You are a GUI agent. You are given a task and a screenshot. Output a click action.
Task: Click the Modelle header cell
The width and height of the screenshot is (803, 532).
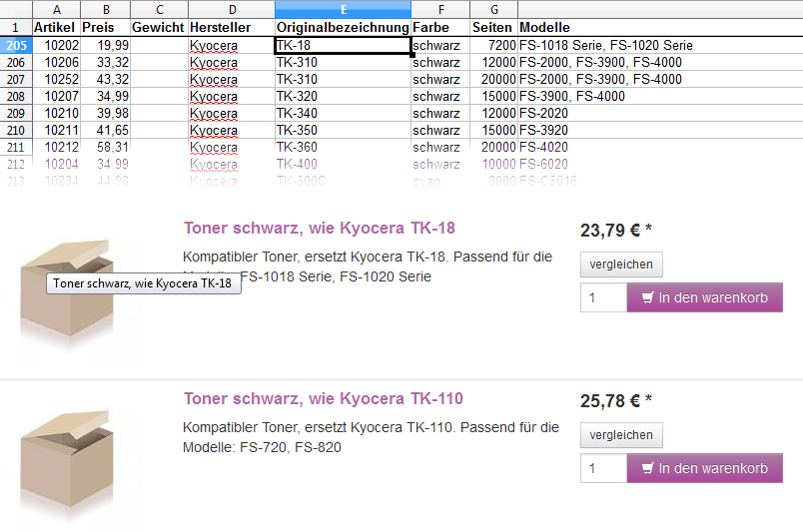click(x=660, y=27)
